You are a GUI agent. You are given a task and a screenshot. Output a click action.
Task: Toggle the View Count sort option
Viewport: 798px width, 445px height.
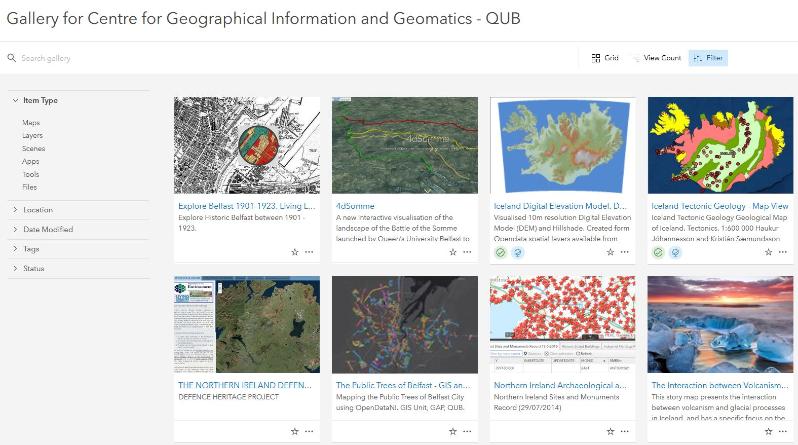point(655,58)
